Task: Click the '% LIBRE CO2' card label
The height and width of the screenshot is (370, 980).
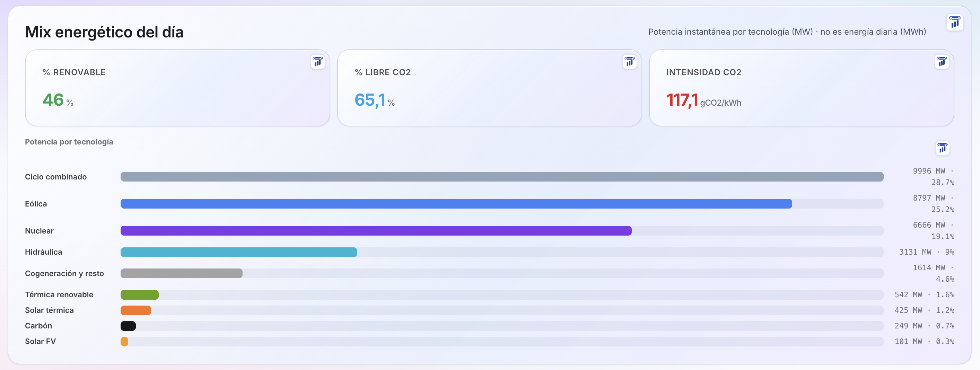Action: pyautogui.click(x=383, y=72)
